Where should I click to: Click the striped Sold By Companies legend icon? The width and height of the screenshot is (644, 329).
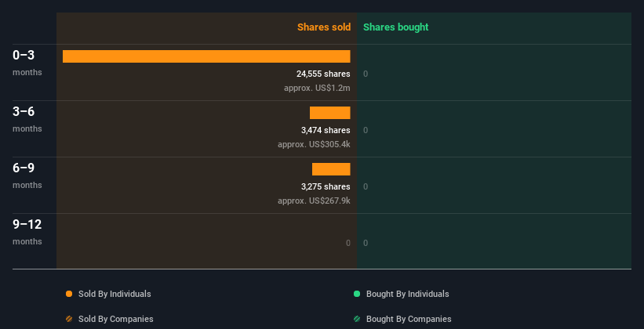tap(69, 319)
